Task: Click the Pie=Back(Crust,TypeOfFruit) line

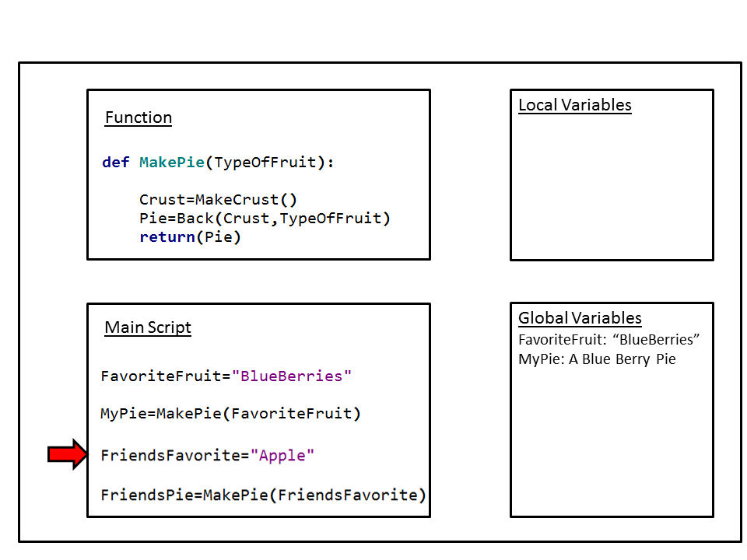Action: (265, 219)
